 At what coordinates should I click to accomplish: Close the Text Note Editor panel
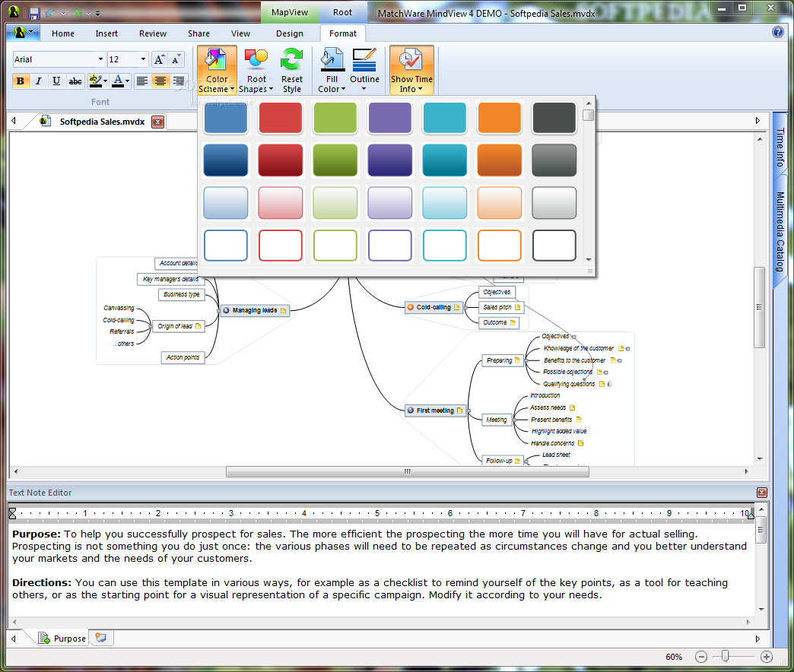click(x=761, y=493)
